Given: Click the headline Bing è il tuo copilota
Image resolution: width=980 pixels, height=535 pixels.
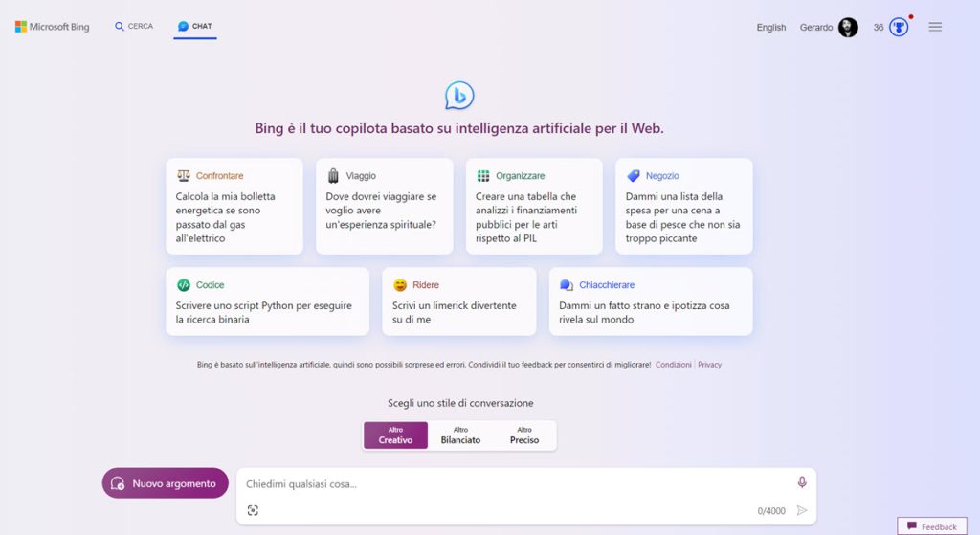Looking at the screenshot, I should 459,128.
